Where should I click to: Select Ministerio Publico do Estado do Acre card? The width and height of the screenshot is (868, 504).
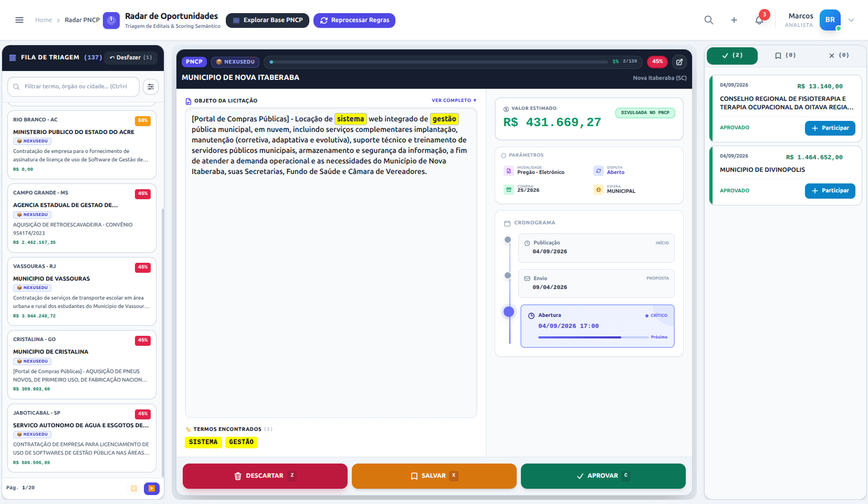[x=82, y=145]
